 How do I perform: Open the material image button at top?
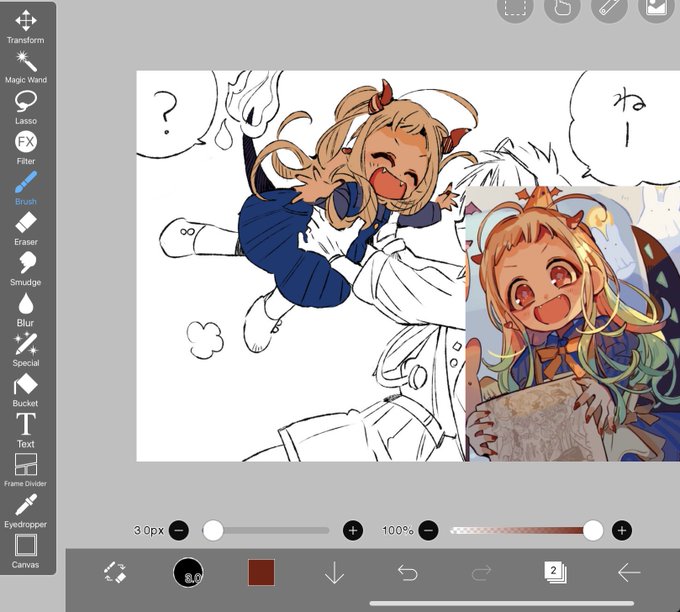tap(656, 6)
